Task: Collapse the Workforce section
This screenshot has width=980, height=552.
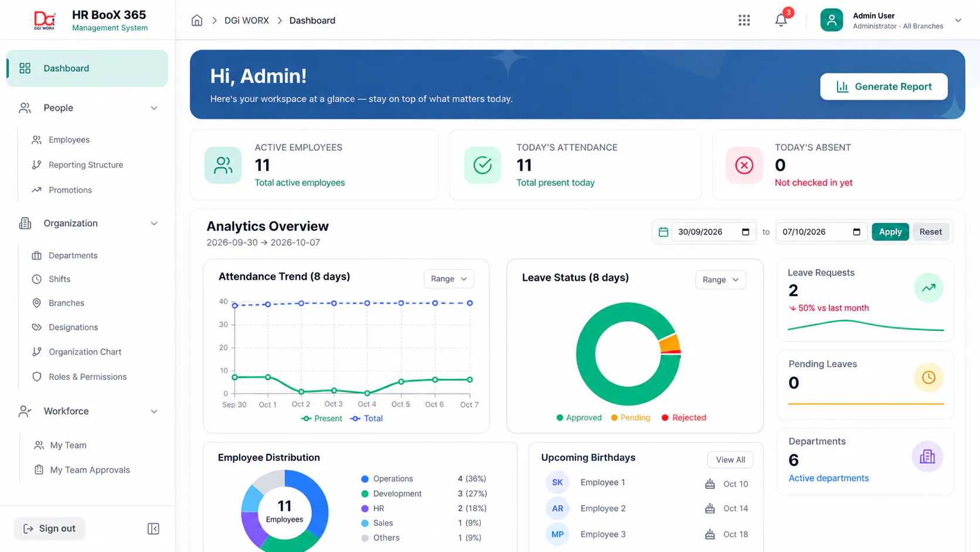Action: point(154,411)
